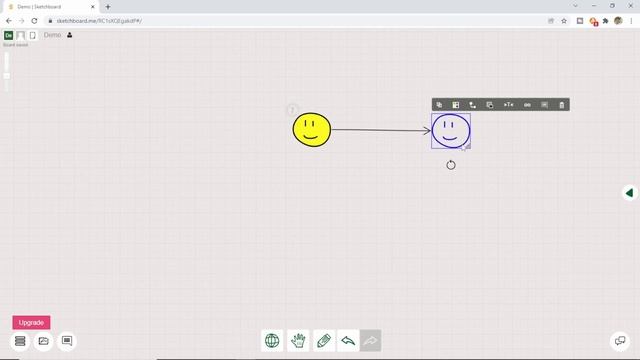Click the connector line icon in shape toolbar
Viewport: 640px width, 360px height.
[473, 105]
